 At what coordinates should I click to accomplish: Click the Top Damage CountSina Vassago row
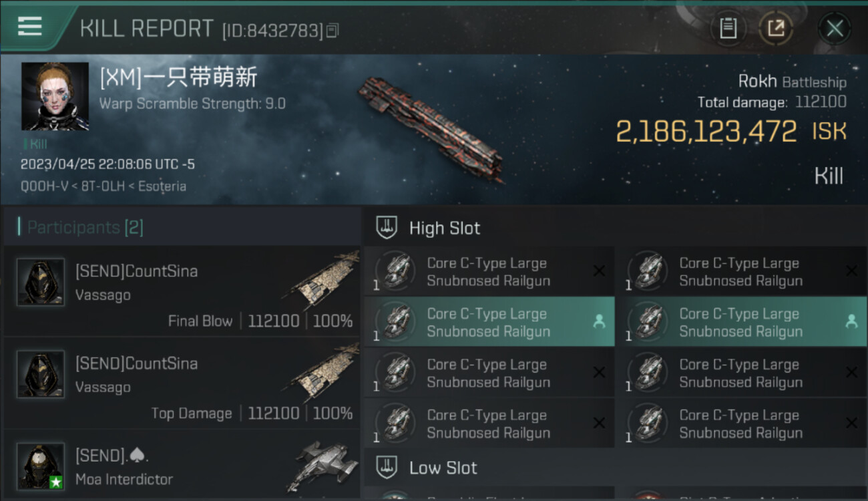point(181,383)
